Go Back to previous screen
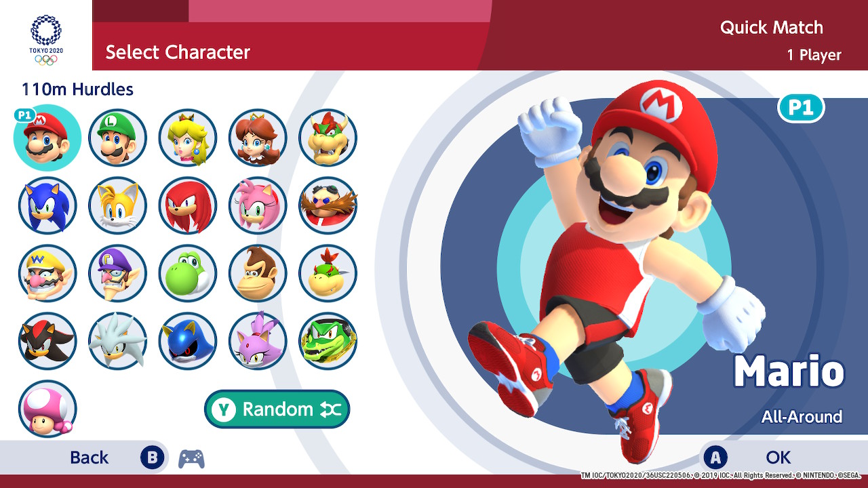 click(89, 457)
